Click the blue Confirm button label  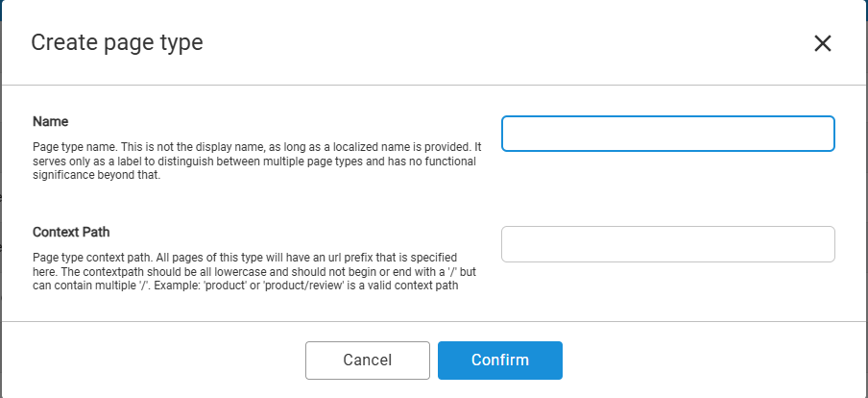click(x=499, y=361)
